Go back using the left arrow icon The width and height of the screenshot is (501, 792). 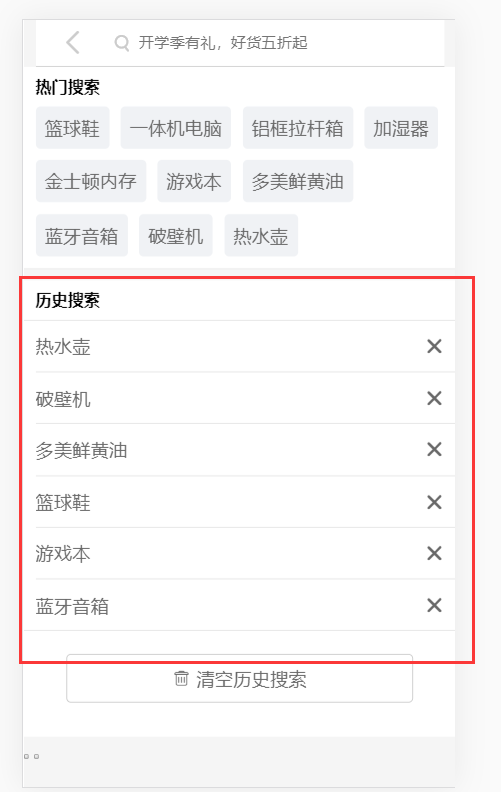click(x=73, y=42)
